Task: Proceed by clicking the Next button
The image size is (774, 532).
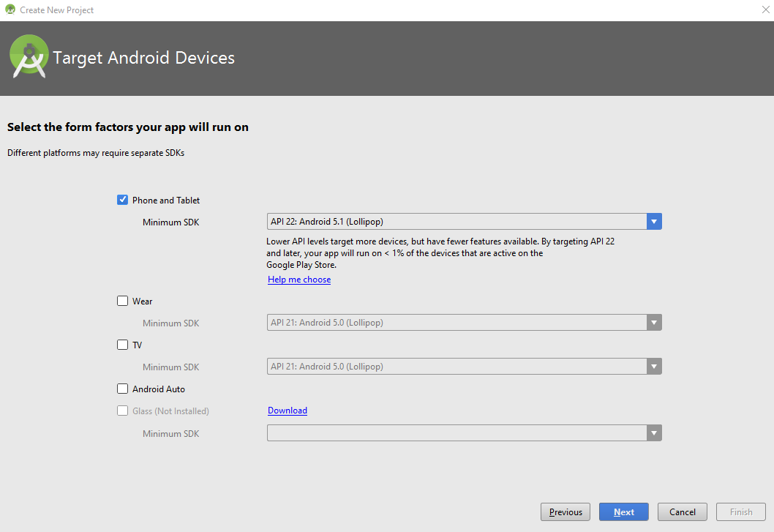Action: (623, 512)
